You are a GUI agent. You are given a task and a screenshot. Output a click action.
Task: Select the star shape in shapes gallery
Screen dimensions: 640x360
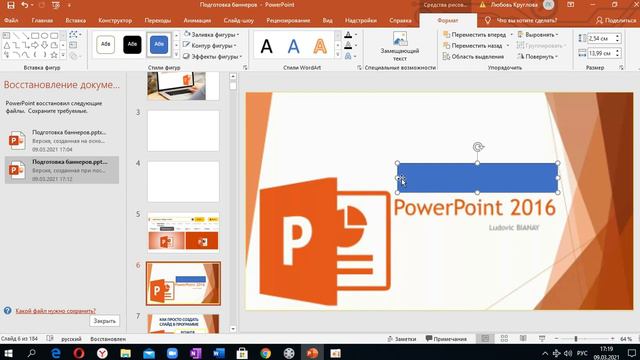tap(54, 55)
